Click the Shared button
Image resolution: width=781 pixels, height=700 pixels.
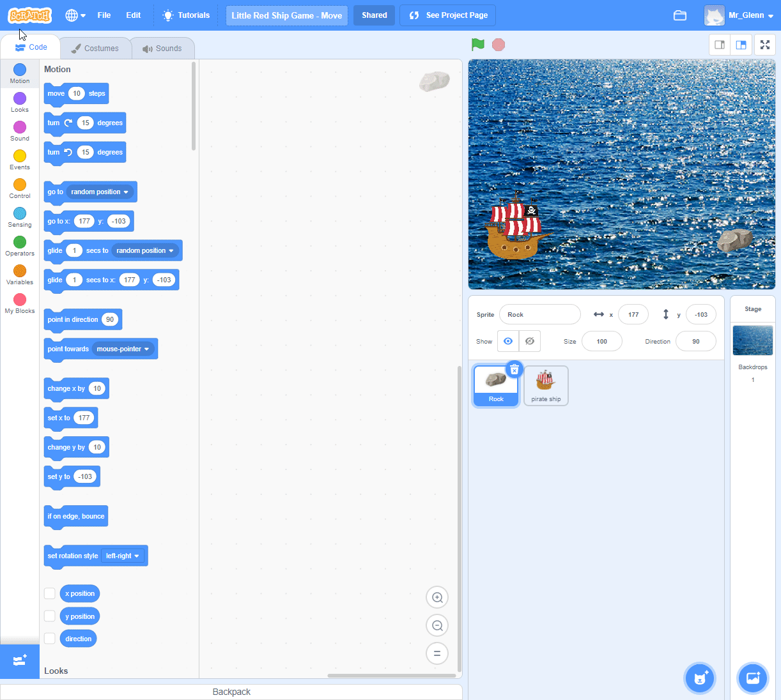point(375,15)
